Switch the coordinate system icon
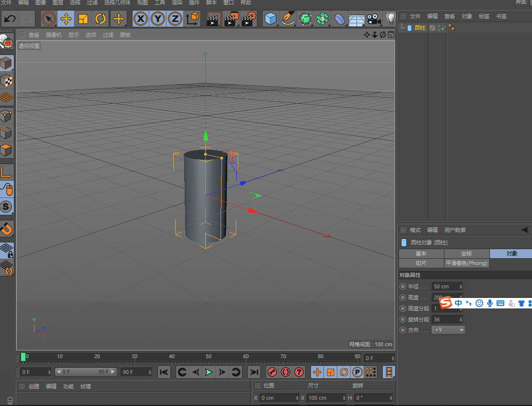Viewport: 532px width, 406px height. 192,19
